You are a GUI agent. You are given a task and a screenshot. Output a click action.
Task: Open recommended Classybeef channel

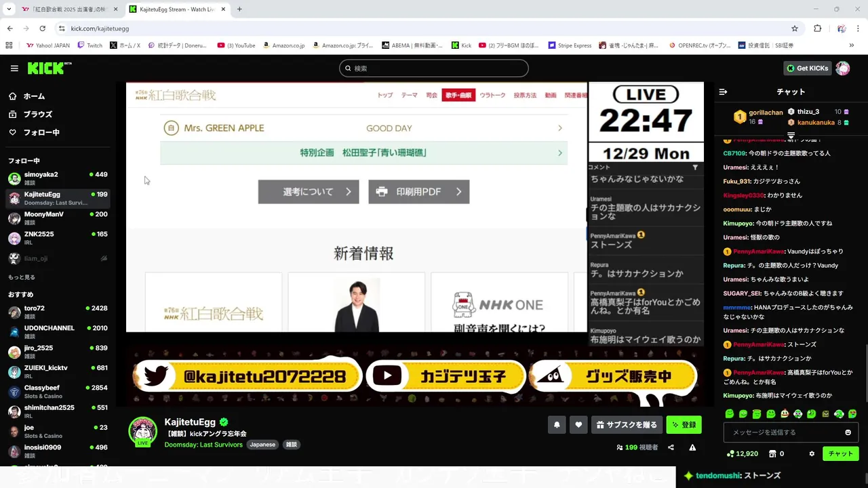pyautogui.click(x=58, y=391)
